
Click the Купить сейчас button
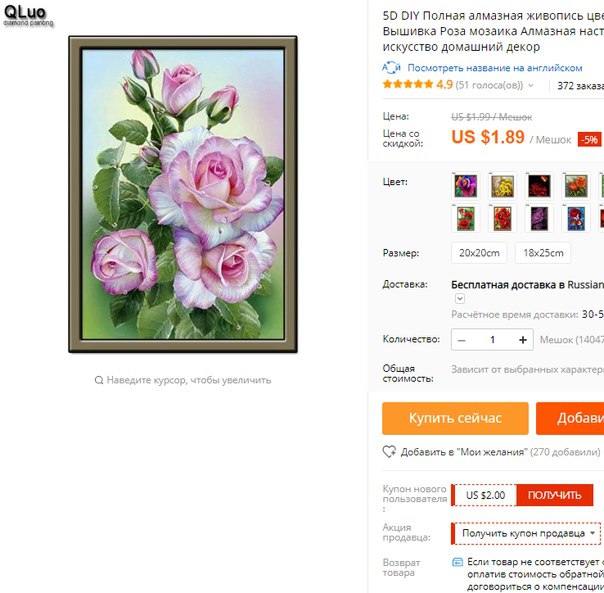(x=455, y=418)
